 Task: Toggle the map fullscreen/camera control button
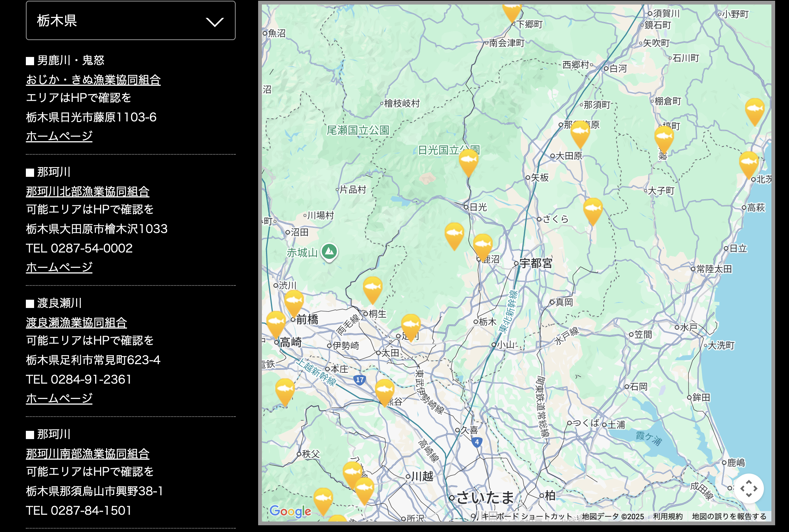749,489
